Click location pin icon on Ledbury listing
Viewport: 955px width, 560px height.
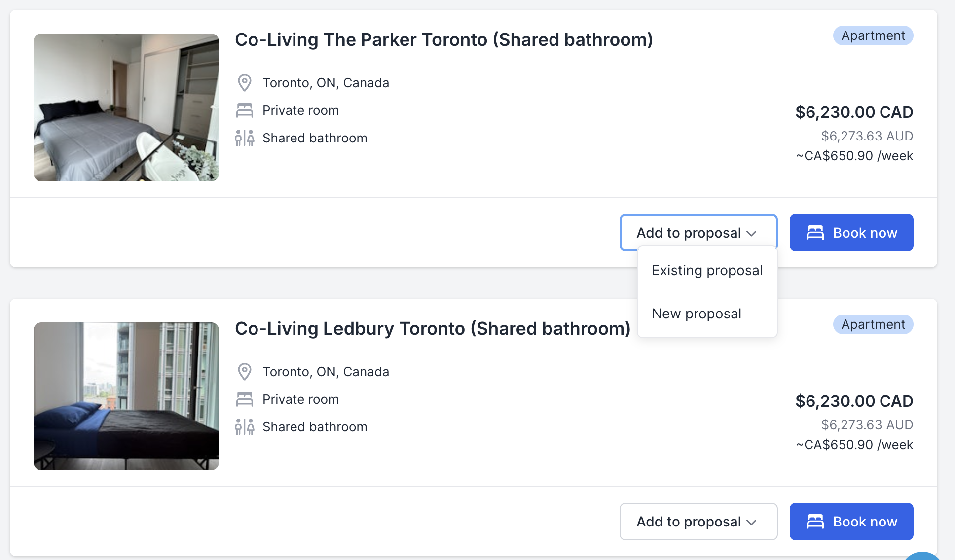click(245, 372)
